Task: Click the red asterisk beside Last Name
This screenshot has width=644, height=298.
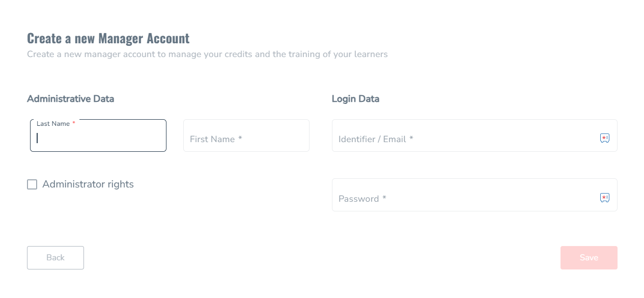Action: 74,123
